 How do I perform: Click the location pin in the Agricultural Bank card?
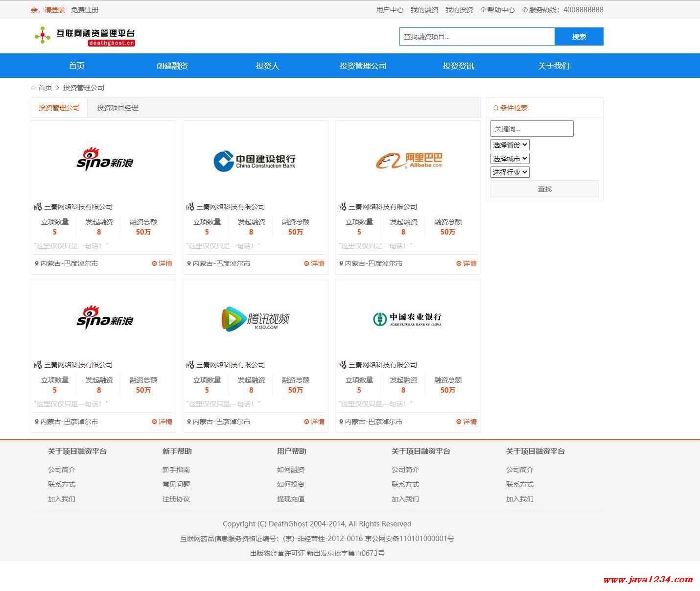point(341,422)
